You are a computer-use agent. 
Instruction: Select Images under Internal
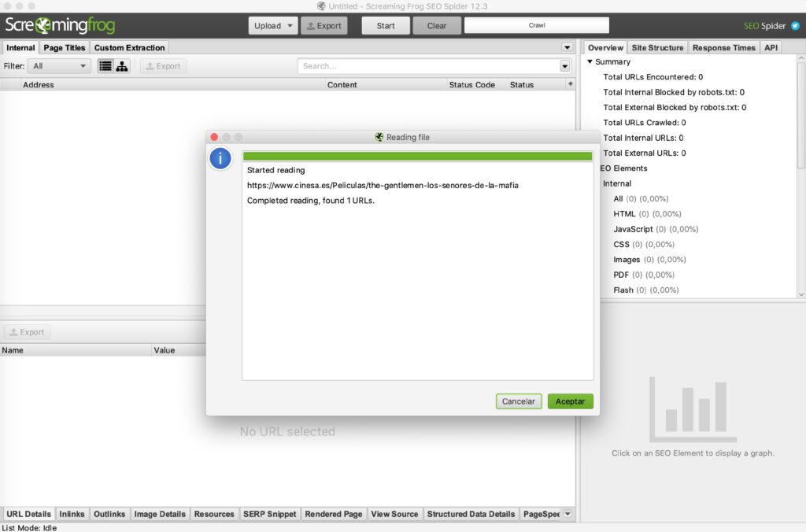pyautogui.click(x=649, y=260)
